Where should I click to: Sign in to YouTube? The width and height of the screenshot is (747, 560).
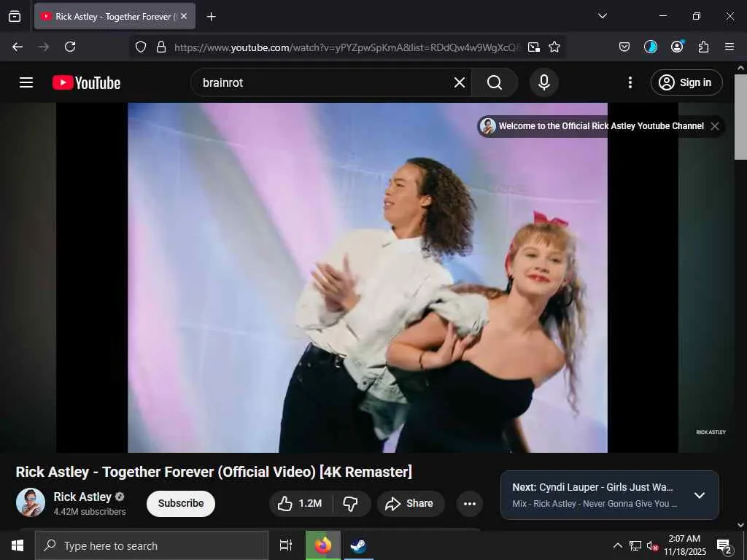[686, 82]
